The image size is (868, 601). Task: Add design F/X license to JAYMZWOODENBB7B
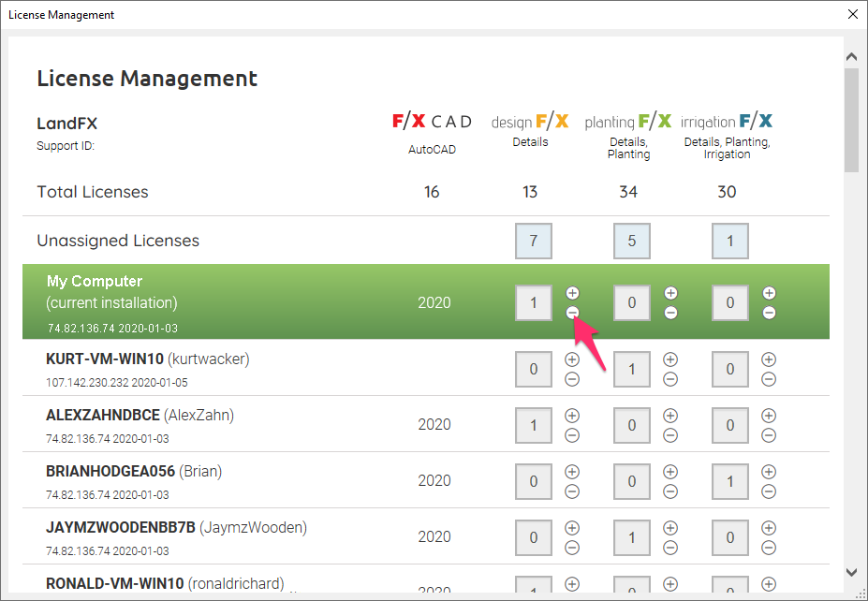pos(572,528)
